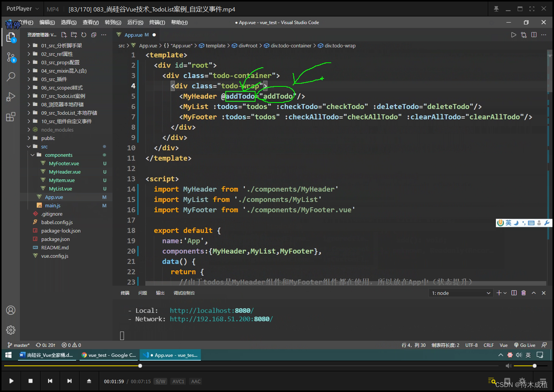Screen dimensions: 554x392
Task: Open the localhost:8080 link in terminal
Action: (212, 311)
